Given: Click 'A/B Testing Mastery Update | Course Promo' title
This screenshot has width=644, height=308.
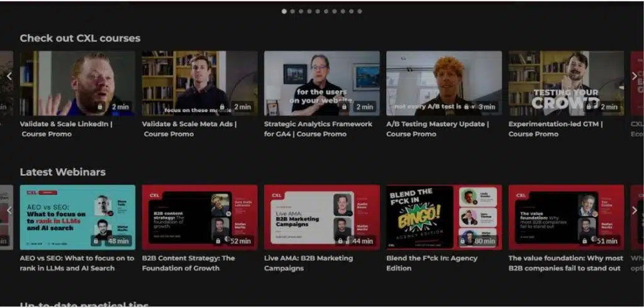Looking at the screenshot, I should pos(438,129).
